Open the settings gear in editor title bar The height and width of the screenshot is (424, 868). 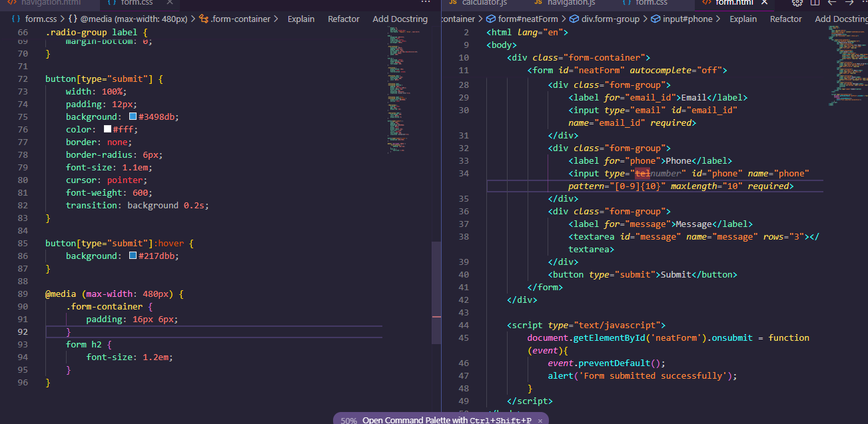click(797, 3)
